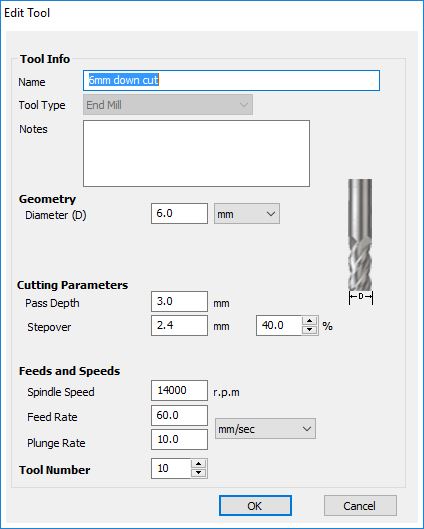Click the Stepover mm value field

click(179, 325)
